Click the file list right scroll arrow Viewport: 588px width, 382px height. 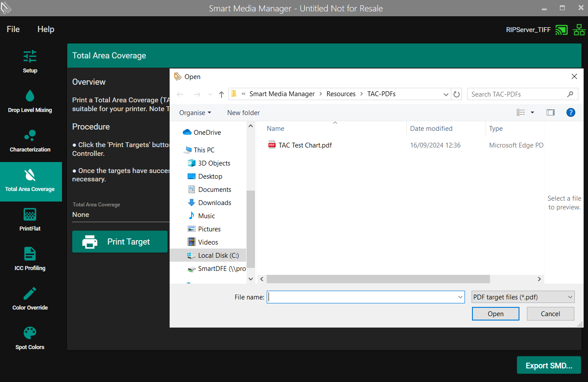coord(540,279)
